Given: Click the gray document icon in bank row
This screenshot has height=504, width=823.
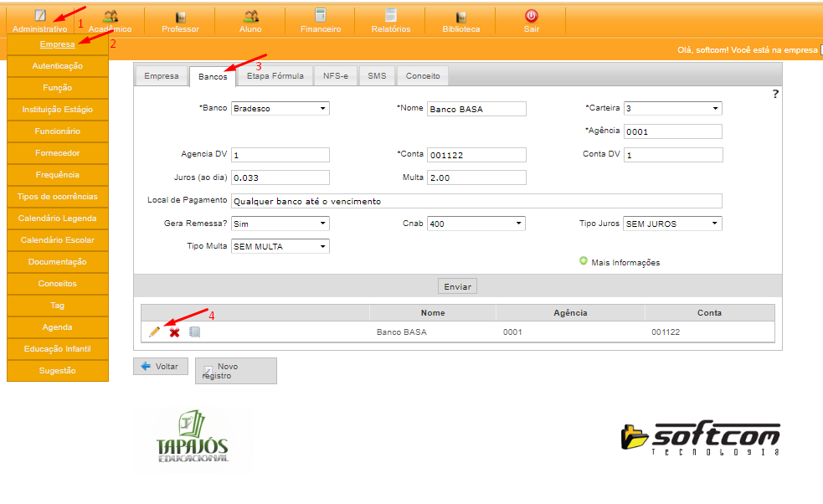Looking at the screenshot, I should [x=194, y=332].
